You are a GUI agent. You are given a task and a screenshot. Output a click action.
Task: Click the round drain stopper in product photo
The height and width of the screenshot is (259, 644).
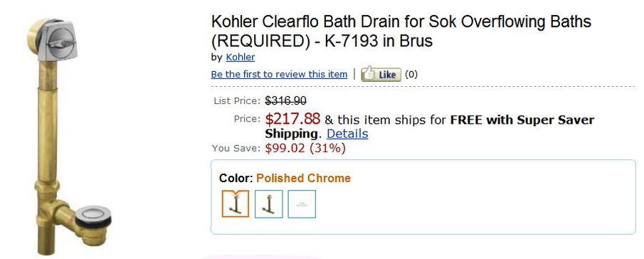pyautogui.click(x=94, y=218)
